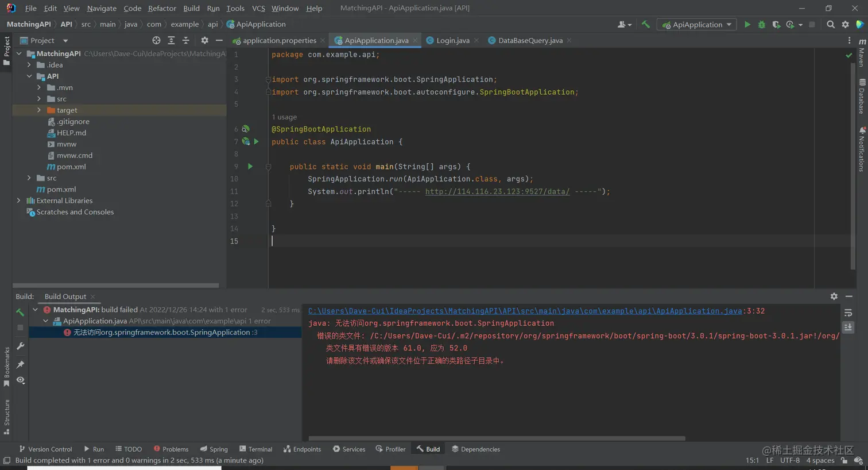Run ApiApplication with the green Run icon
Screen dimensions: 868x470
[747, 24]
